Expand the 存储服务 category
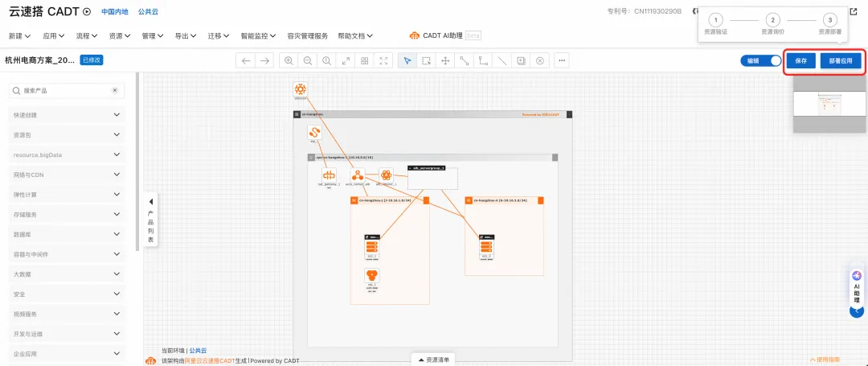Screen dimensions: 868x366 coord(67,214)
